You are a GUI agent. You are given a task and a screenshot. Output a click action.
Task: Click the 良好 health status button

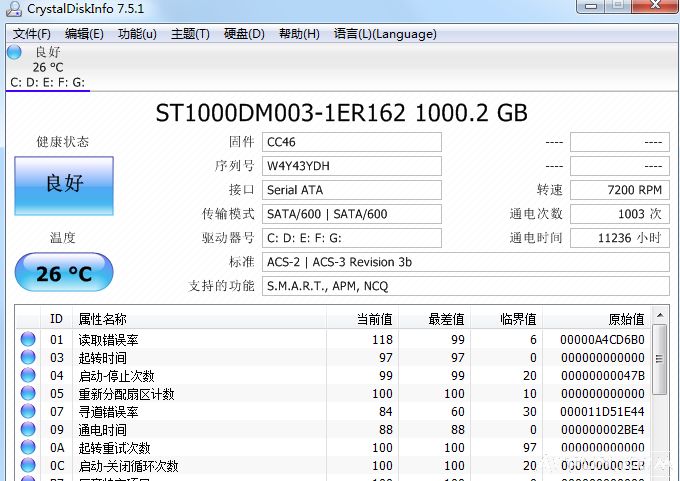(x=64, y=185)
